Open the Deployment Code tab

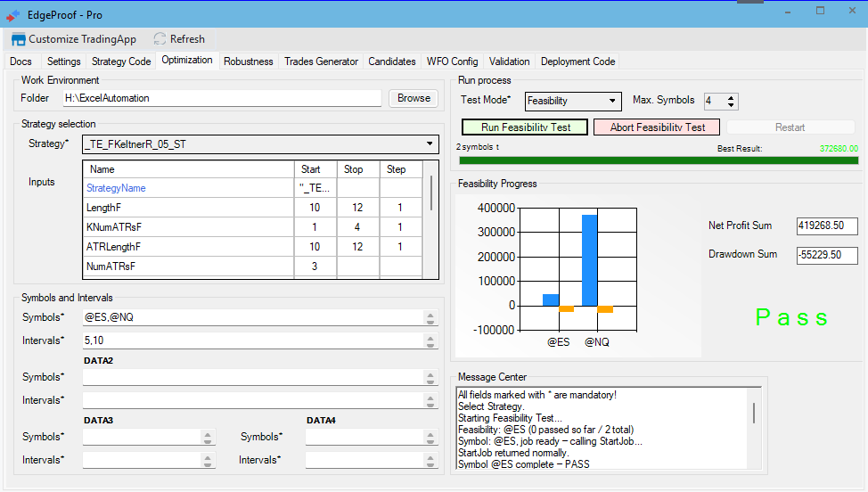[578, 61]
